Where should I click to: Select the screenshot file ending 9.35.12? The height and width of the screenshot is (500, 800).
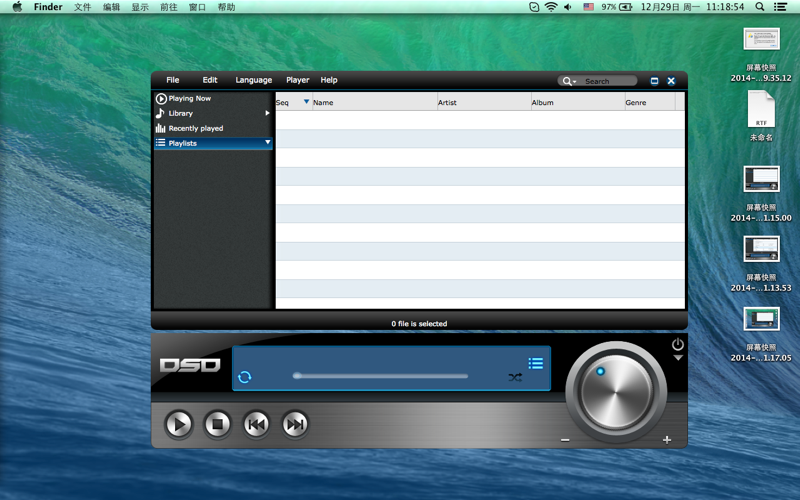click(x=761, y=56)
